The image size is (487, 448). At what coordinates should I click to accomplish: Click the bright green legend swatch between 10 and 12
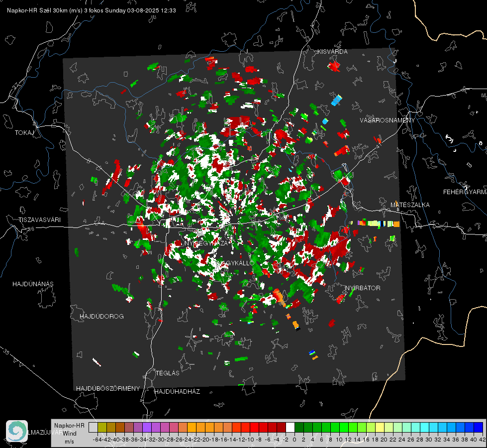(x=344, y=428)
